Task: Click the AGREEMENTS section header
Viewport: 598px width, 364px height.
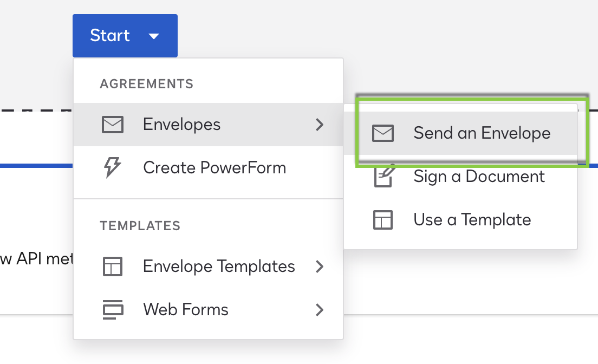Action: [x=146, y=83]
